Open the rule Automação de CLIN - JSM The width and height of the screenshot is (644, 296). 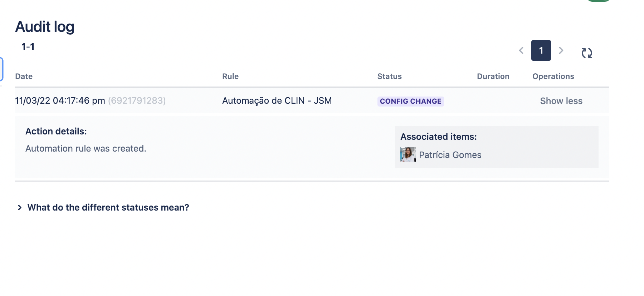[277, 100]
